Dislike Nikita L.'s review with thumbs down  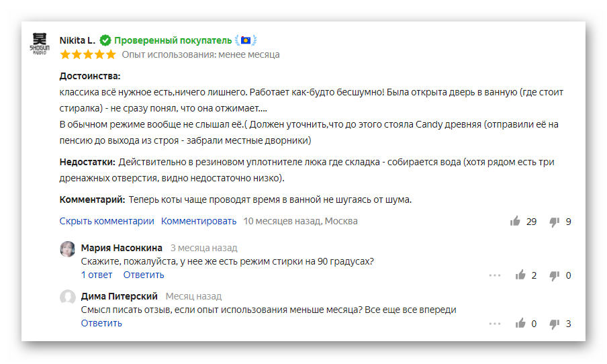click(x=555, y=222)
